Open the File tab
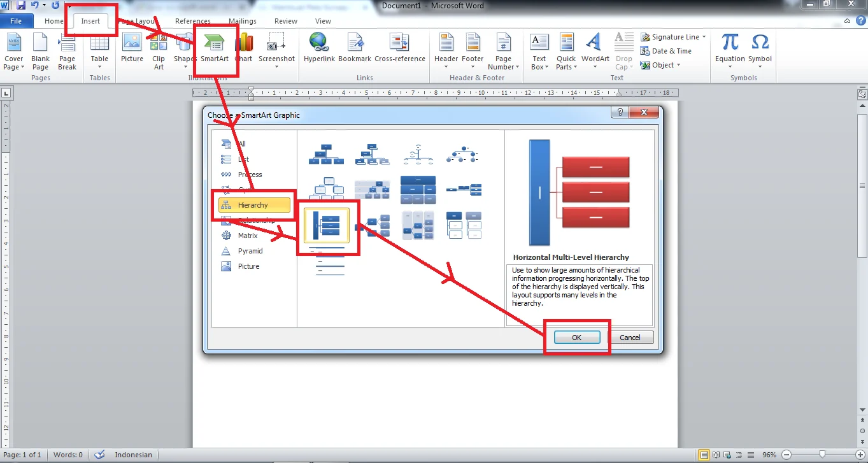868x463 pixels. point(16,21)
